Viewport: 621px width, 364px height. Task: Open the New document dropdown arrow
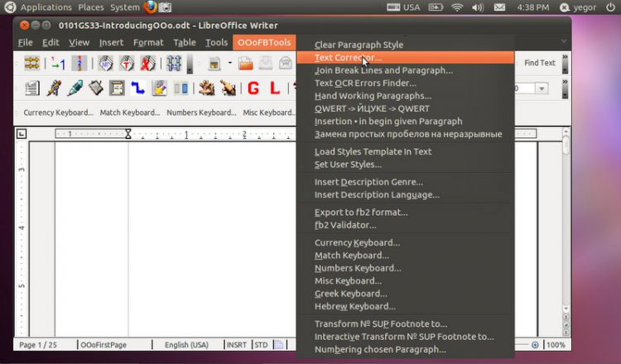click(229, 63)
